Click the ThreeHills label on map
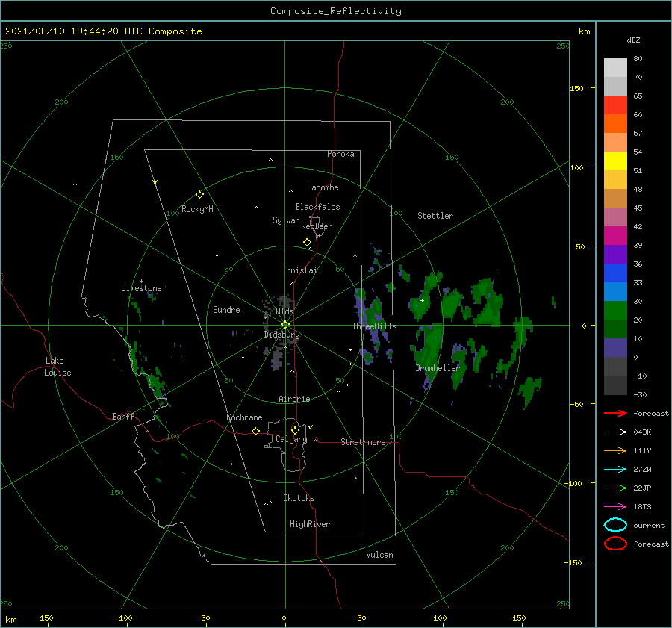The image size is (672, 628). click(x=374, y=326)
